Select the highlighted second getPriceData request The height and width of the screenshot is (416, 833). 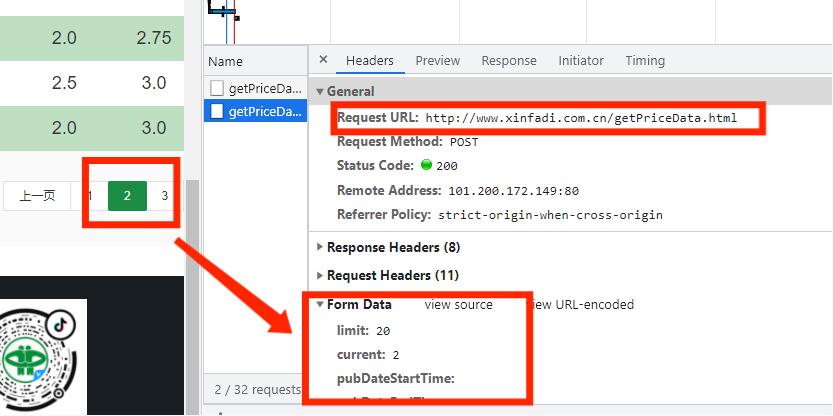click(256, 111)
